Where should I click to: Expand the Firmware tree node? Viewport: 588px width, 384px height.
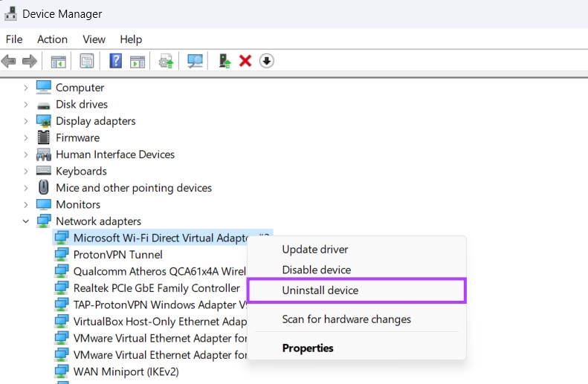pos(25,137)
